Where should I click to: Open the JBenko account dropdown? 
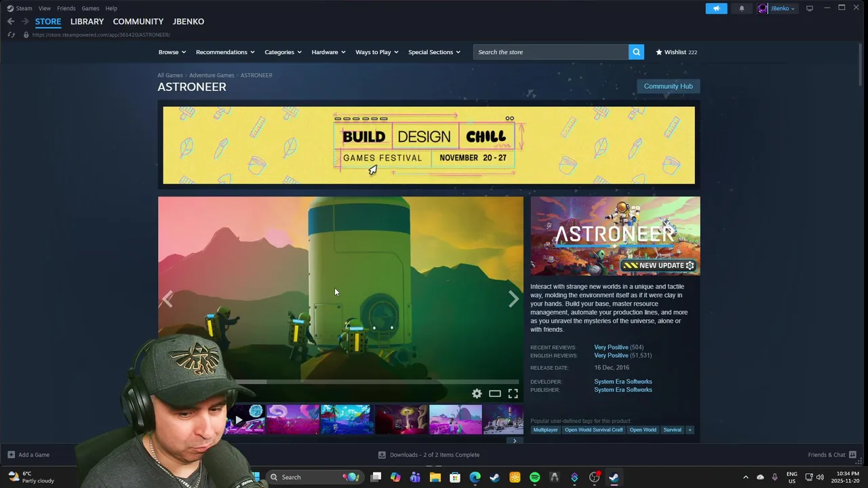777,8
